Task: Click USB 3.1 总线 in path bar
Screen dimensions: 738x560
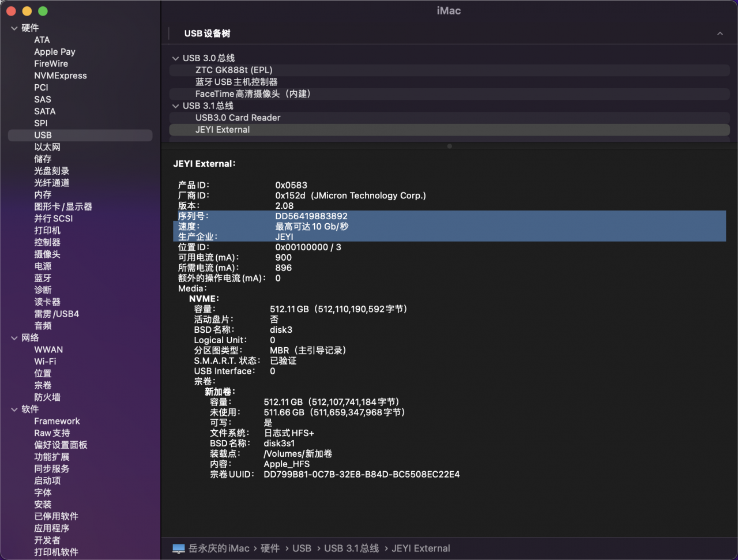Action: coord(352,548)
